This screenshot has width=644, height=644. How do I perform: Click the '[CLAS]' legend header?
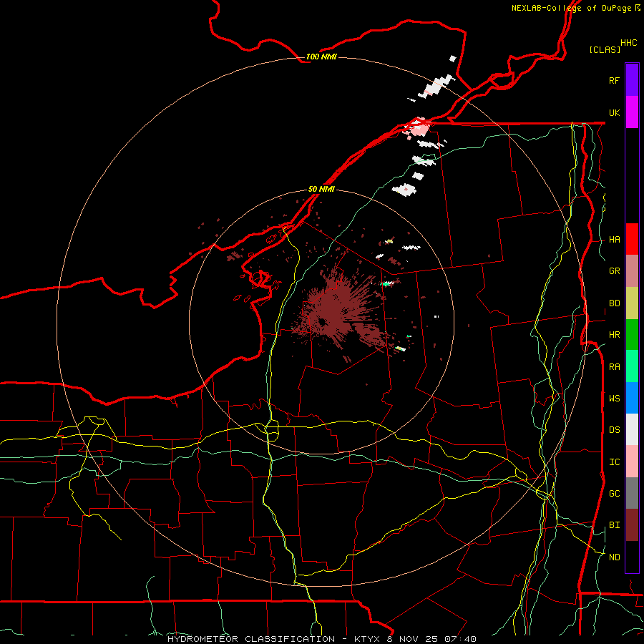(x=605, y=49)
